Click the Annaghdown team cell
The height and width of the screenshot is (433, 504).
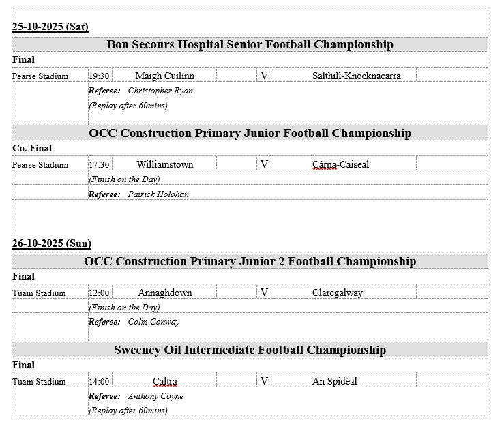point(164,293)
